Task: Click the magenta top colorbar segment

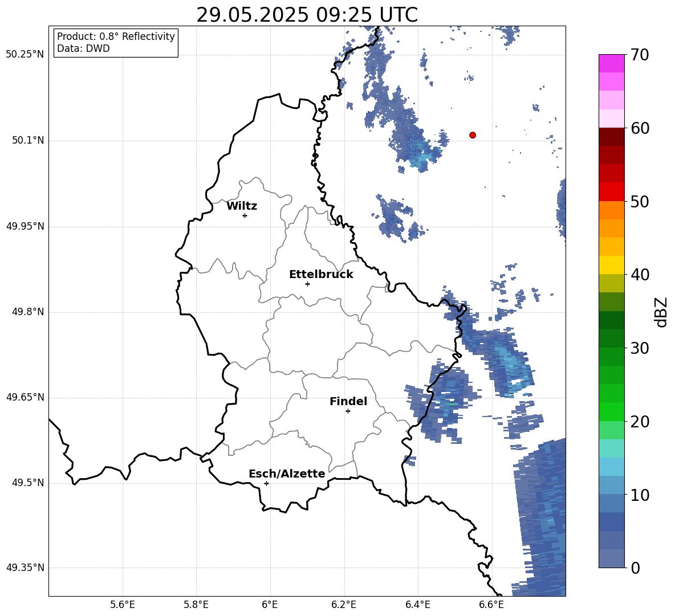Action: [612, 64]
